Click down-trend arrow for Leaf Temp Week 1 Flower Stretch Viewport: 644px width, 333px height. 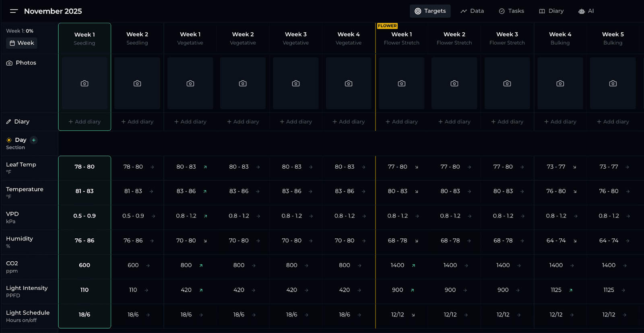417,167
